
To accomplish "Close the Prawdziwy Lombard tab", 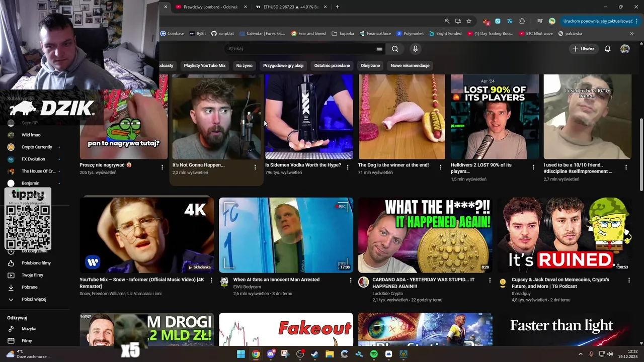I will click(x=246, y=7).
